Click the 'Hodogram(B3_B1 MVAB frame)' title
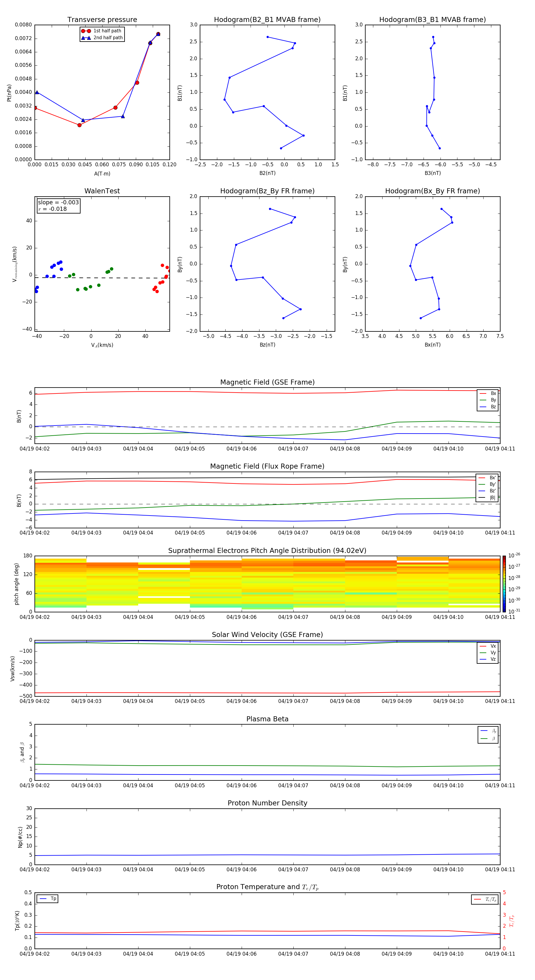Screen dimensions: 535x980 point(432,19)
